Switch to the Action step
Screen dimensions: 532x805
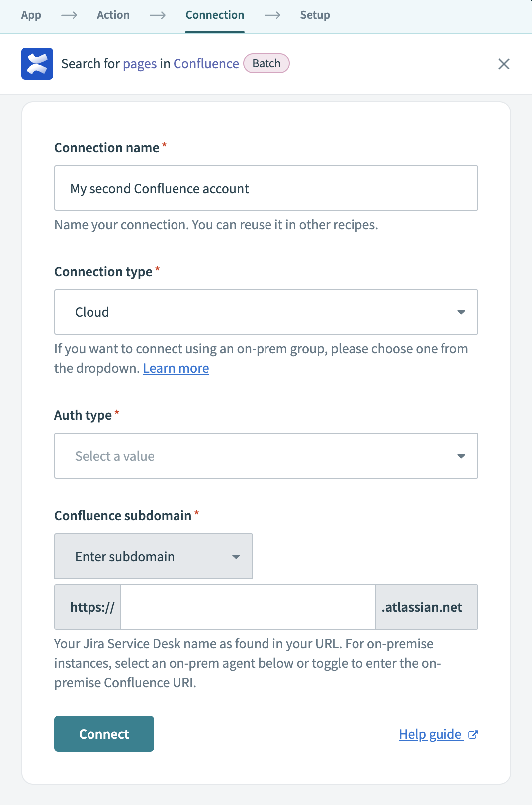click(113, 15)
